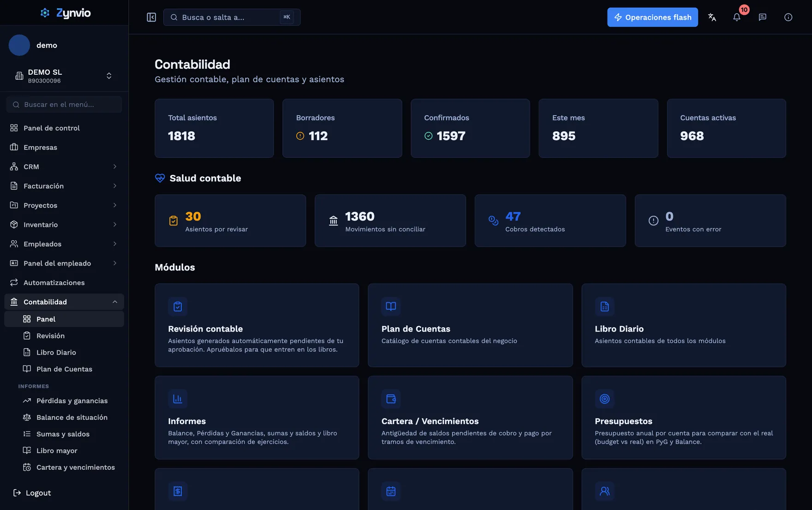Click the demo user avatar
The height and width of the screenshot is (510, 812).
point(19,45)
